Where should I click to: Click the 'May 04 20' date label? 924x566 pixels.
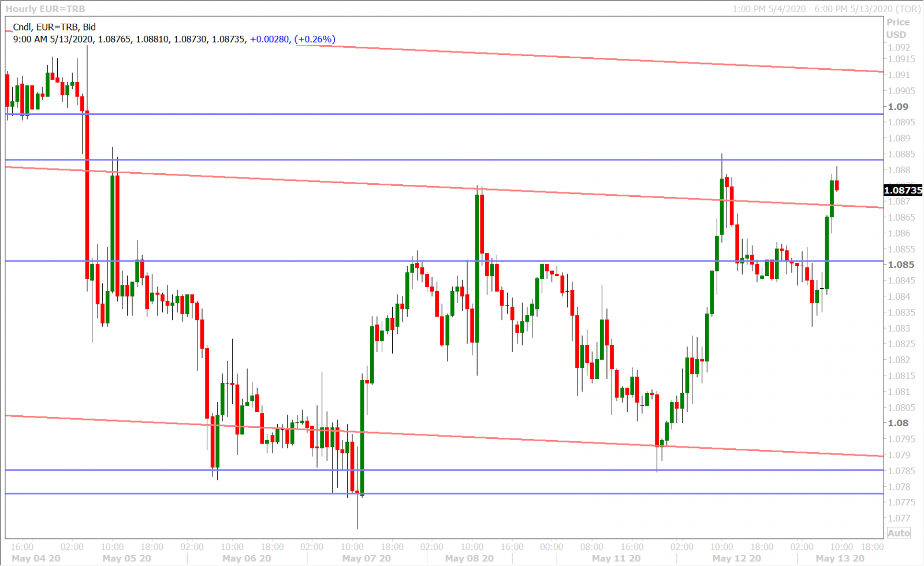coord(36,558)
